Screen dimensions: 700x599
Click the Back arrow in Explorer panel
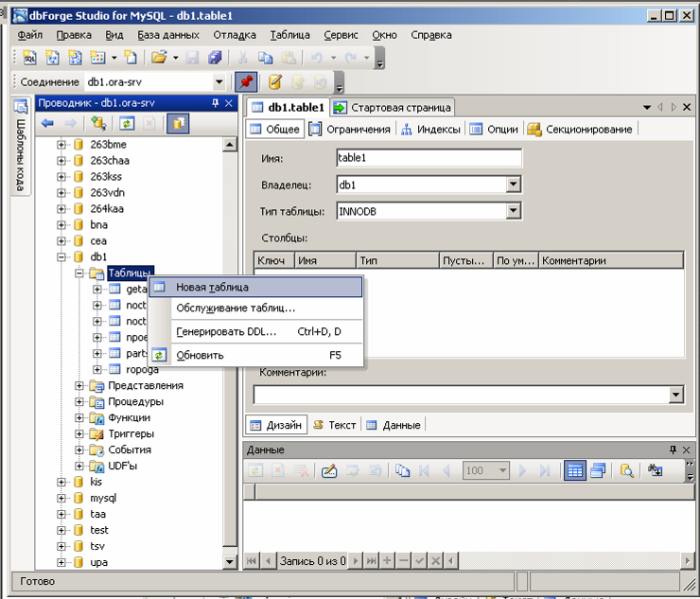point(47,123)
